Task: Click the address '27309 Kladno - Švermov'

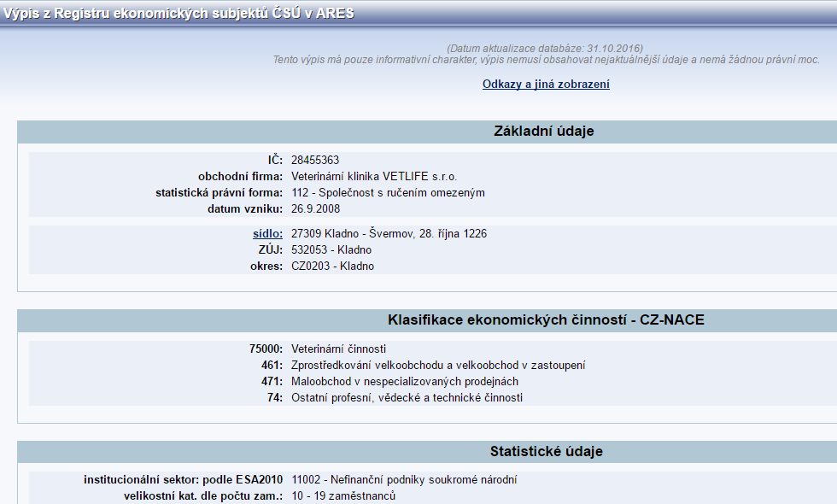Action: coord(389,233)
